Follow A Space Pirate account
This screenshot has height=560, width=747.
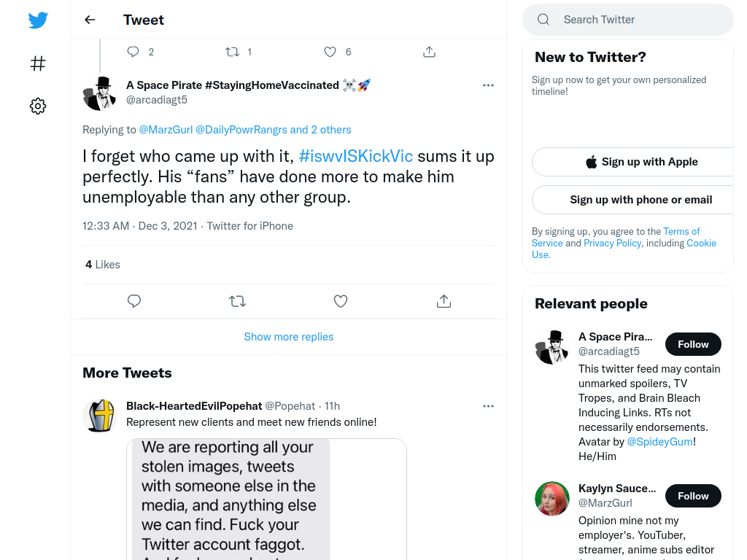point(693,344)
